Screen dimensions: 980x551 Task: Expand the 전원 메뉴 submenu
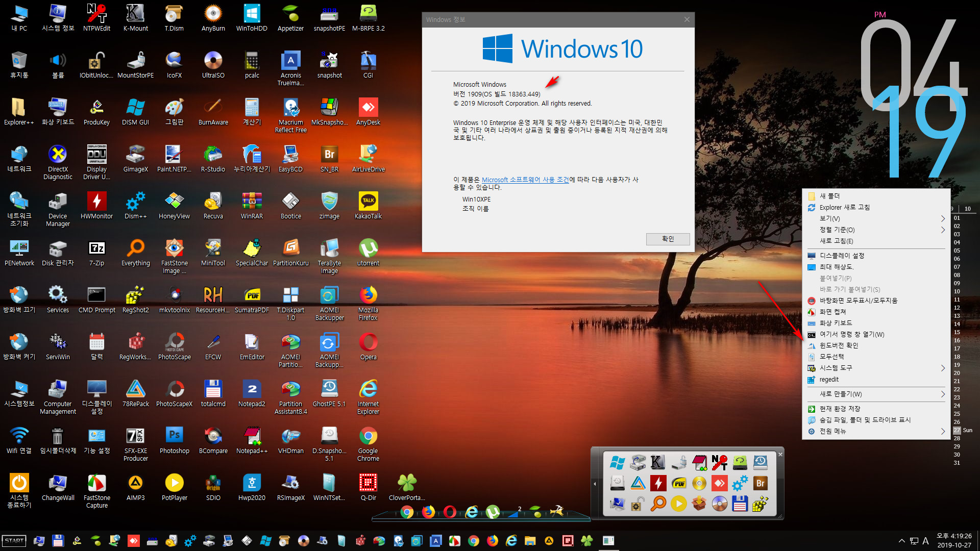876,431
